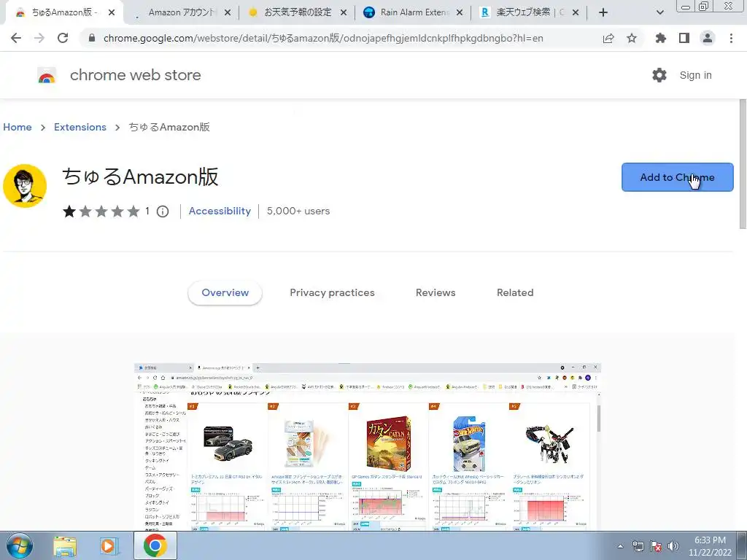This screenshot has width=747, height=560.
Task: Click the rating info icon
Action: (x=163, y=211)
